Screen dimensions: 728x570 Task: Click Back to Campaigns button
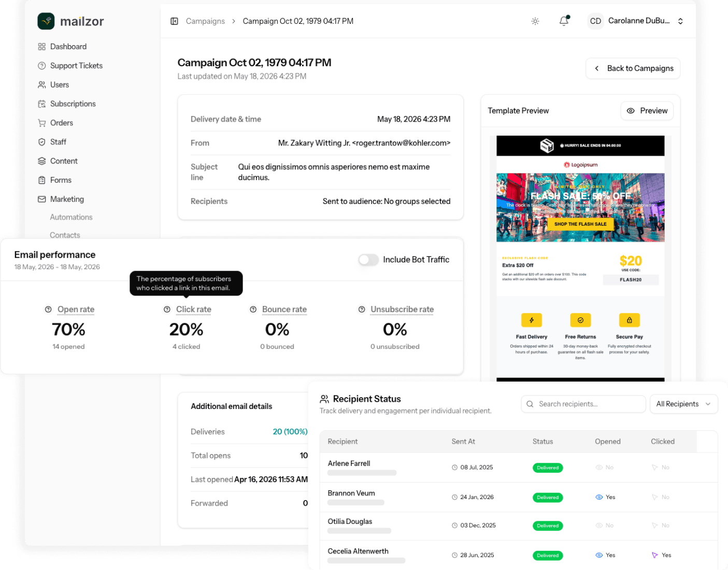coord(633,68)
